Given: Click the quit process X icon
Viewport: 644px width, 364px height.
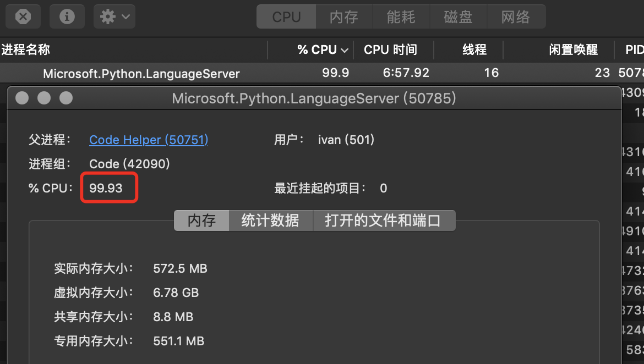Looking at the screenshot, I should click(x=23, y=16).
